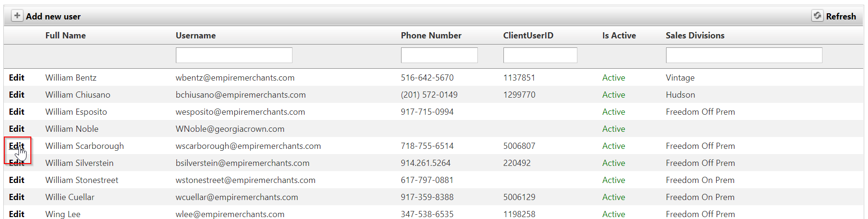Viewport: 868px width, 219px height.
Task: Click the Username filter input field
Action: 234,55
